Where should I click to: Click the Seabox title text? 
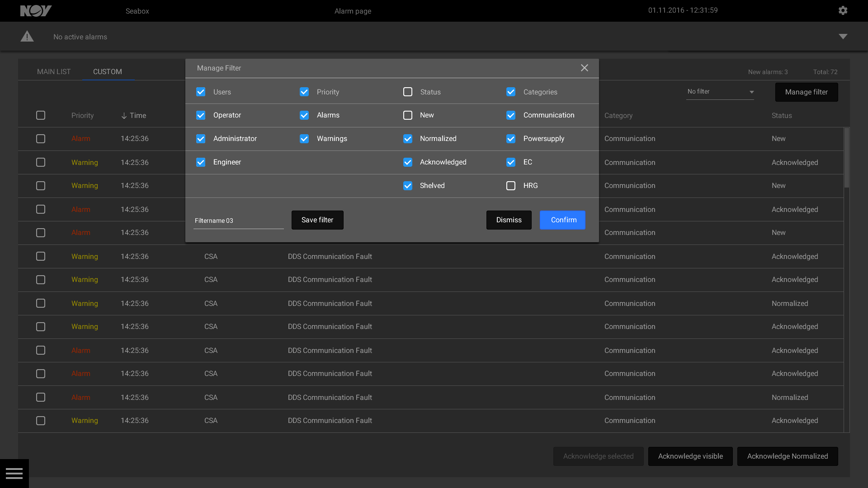[137, 11]
